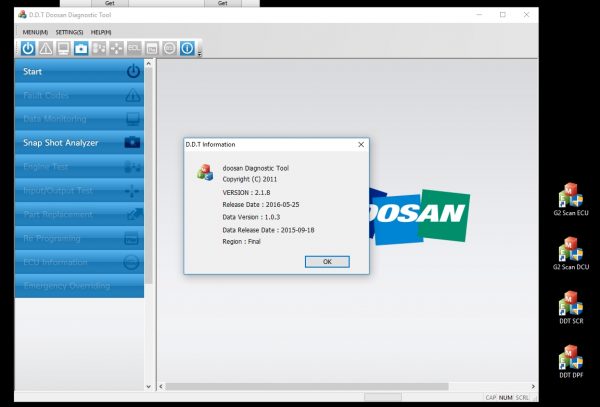Open the G2 Scan DCU desktop shortcut

click(571, 254)
